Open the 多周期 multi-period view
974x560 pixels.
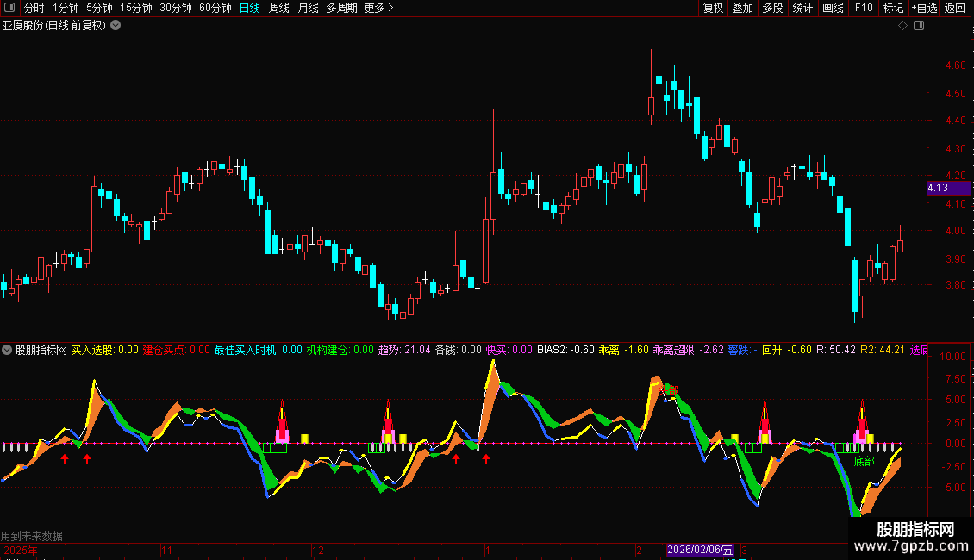pyautogui.click(x=341, y=8)
